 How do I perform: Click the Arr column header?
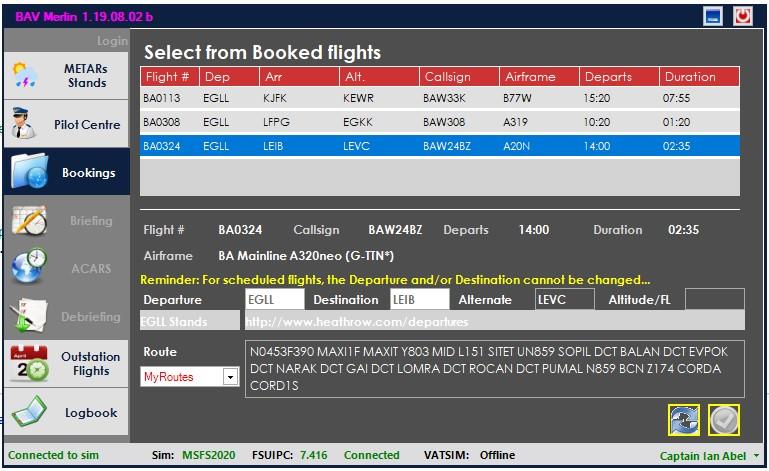tap(300, 77)
